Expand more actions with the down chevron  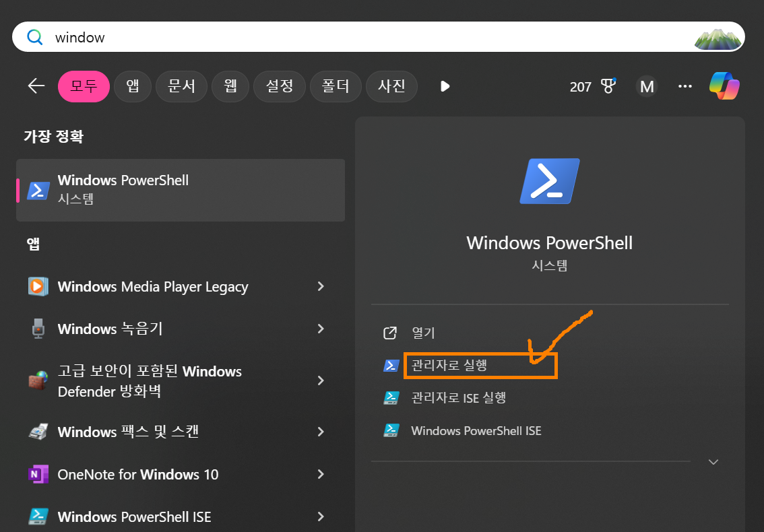(713, 462)
